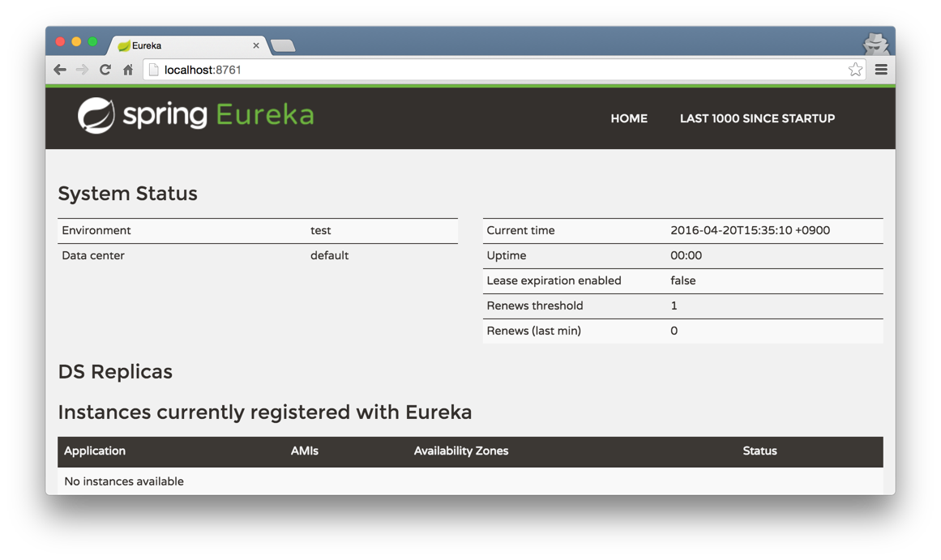Select the Current time label
The height and width of the screenshot is (560, 941).
pos(520,230)
